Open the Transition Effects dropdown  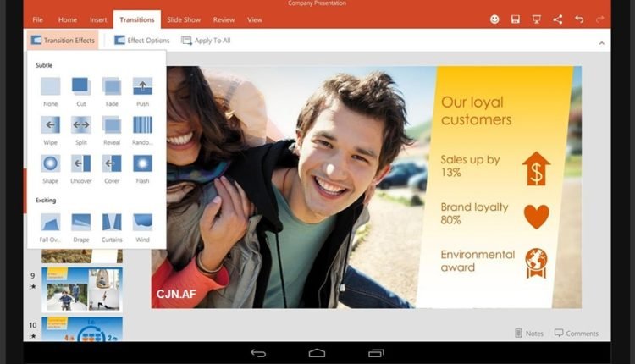[x=63, y=40]
